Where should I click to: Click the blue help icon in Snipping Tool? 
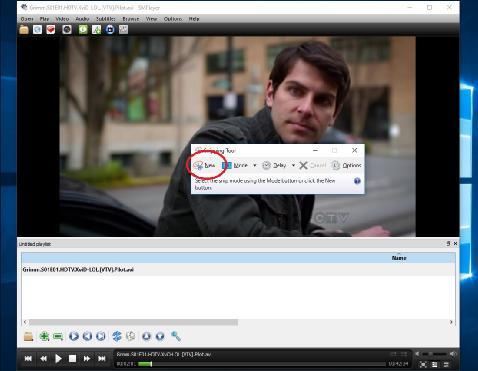pos(357,181)
